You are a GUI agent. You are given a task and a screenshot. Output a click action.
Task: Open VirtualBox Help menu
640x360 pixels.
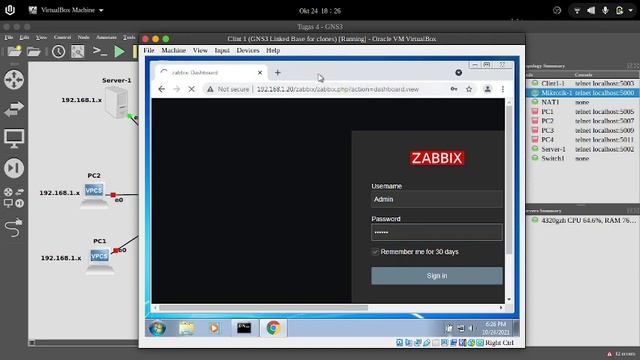[x=273, y=50]
